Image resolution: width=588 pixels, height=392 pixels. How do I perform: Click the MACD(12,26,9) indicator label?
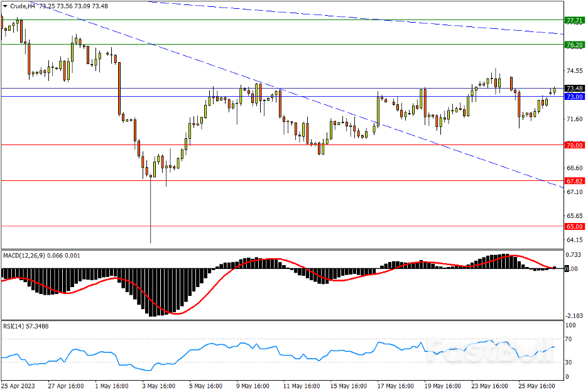29,256
